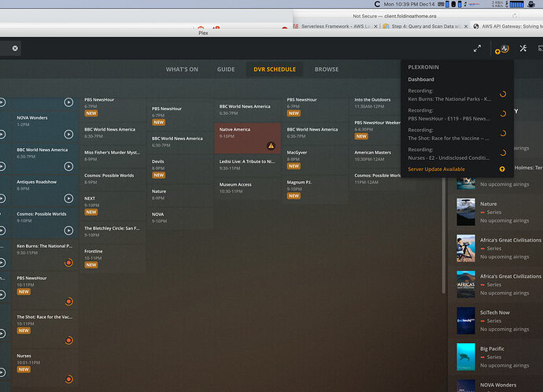543x392 pixels.
Task: Play the NOVA Wonders 1-2PM recording
Action: point(68,134)
